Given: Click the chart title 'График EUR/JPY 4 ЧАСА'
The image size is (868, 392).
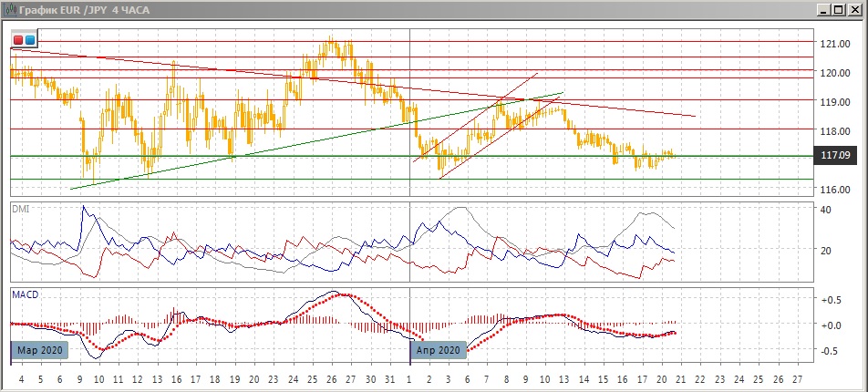Looking at the screenshot, I should (83, 9).
